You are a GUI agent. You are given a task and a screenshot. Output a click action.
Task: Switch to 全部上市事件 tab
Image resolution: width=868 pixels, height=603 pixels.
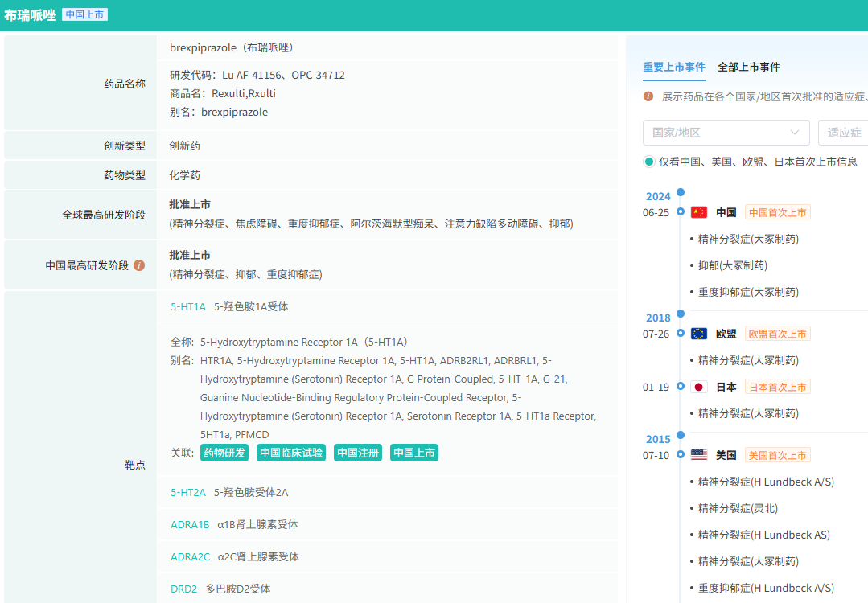[x=748, y=67]
